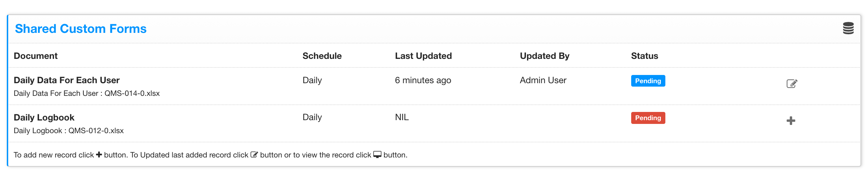This screenshot has width=868, height=178.
Task: Click the blue Pending status badge
Action: pyautogui.click(x=648, y=81)
